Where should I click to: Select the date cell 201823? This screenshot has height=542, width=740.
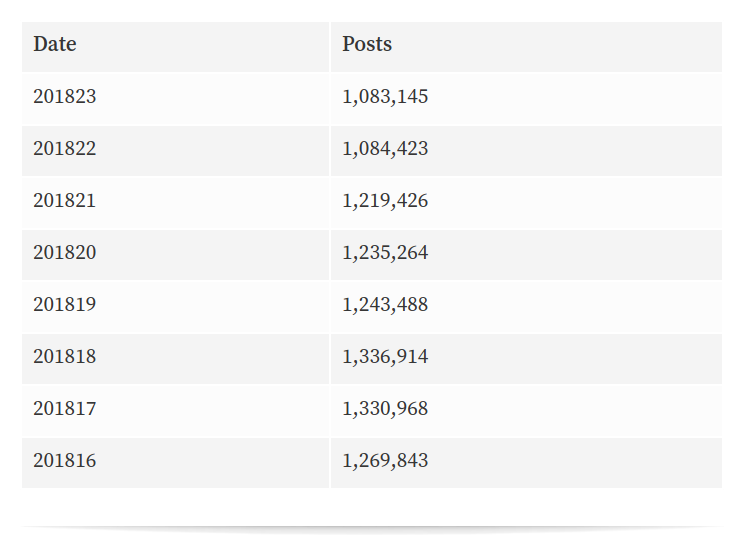point(65,96)
